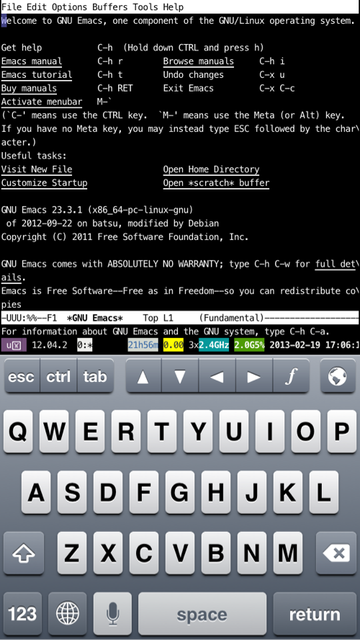Image resolution: width=360 pixels, height=640 pixels.
Task: Click the purple 'u' logo in status bar
Action: (13, 345)
